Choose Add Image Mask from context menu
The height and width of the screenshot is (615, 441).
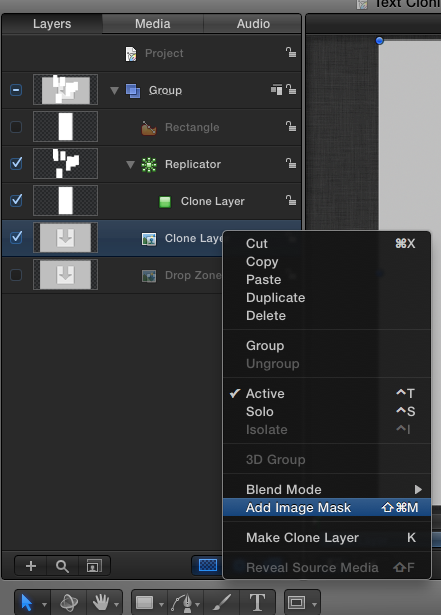(327, 508)
